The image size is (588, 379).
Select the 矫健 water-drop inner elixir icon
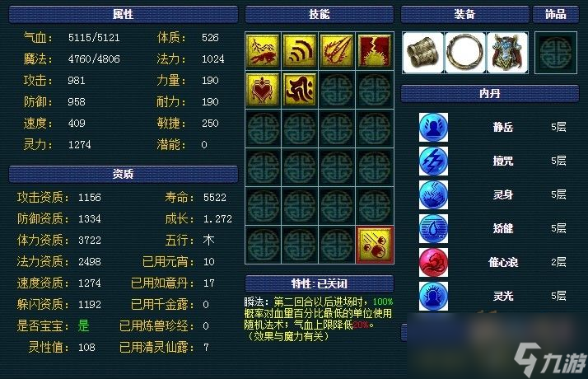(433, 228)
